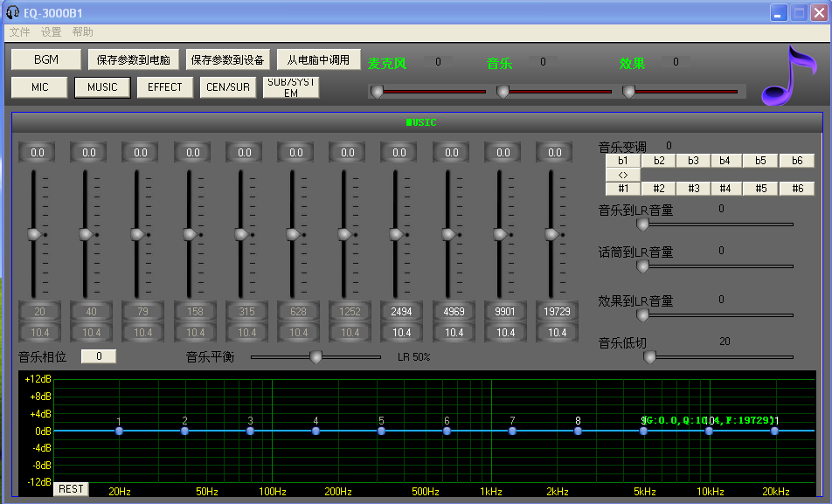Viewport: 832px width, 504px height.
Task: Click the 19729 Hz band gain slider knob
Action: pyautogui.click(x=551, y=234)
